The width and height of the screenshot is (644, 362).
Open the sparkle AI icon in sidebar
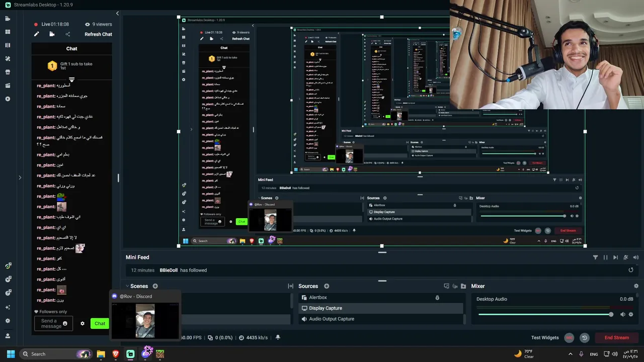[8, 307]
